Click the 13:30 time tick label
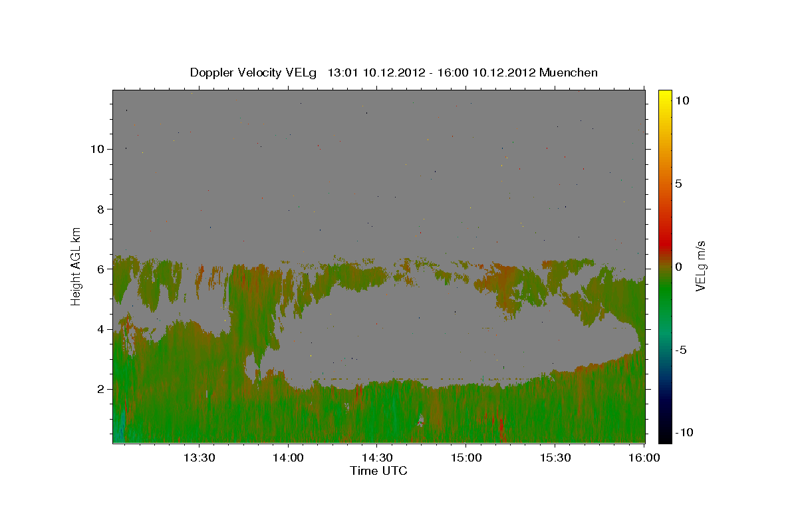Image resolution: width=798 pixels, height=532 pixels. click(199, 458)
